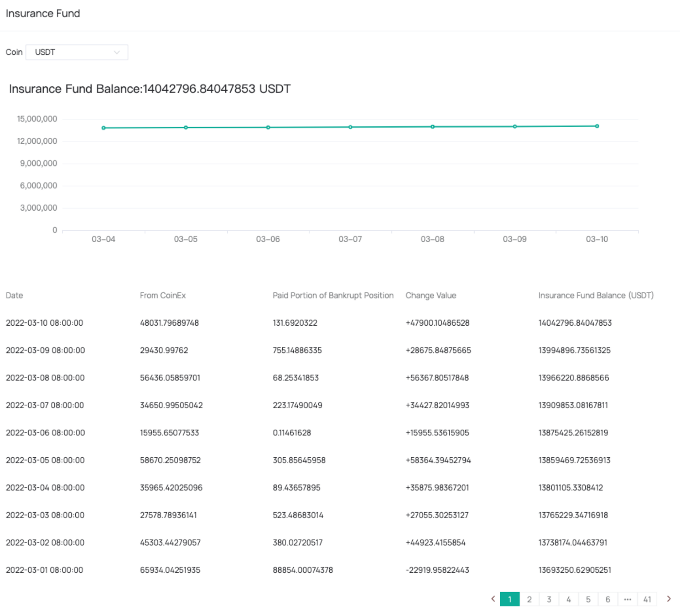Image resolution: width=680 pixels, height=616 pixels.
Task: Click the dropdown chevron arrow beside USDT
Action: pyautogui.click(x=117, y=52)
